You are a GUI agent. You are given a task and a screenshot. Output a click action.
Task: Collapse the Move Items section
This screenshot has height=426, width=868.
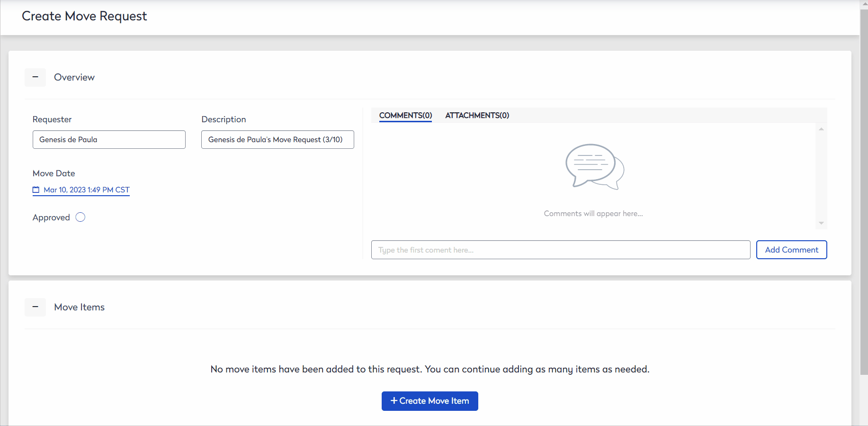36,307
